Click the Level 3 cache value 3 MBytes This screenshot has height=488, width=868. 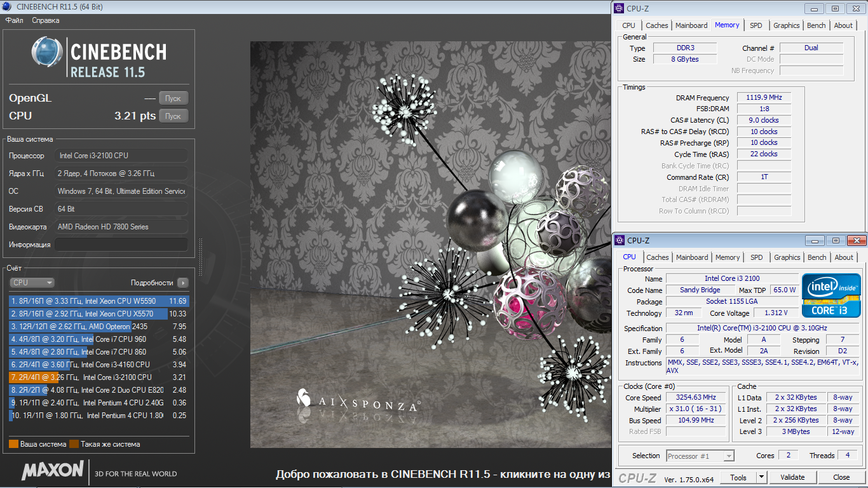pos(796,431)
